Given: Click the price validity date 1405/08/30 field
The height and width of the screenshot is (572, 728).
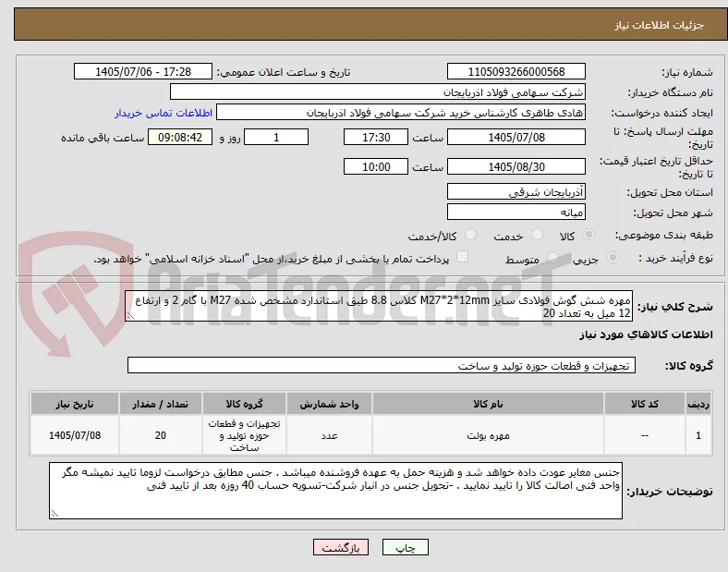Looking at the screenshot, I should tap(516, 166).
